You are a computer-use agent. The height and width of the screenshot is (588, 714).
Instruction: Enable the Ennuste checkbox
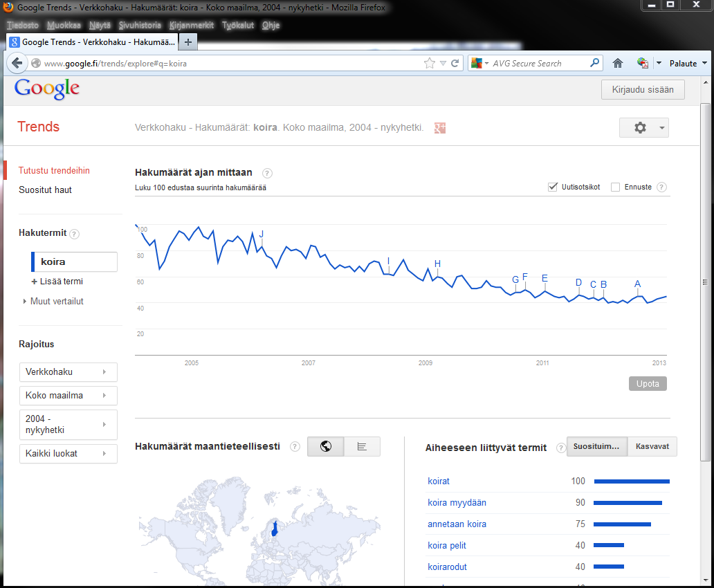615,187
